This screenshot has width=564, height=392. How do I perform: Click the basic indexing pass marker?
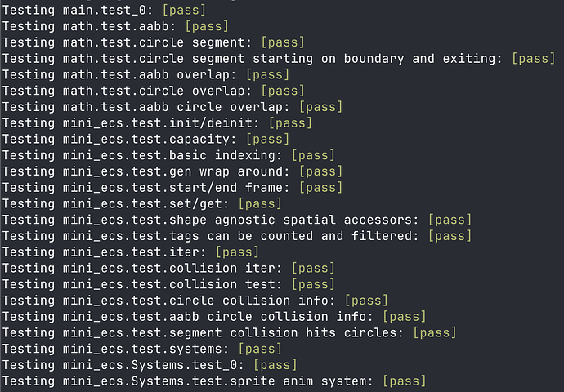[313, 155]
